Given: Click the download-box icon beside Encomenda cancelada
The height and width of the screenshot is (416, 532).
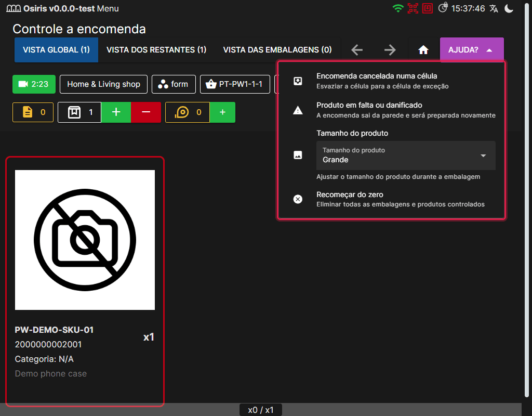Looking at the screenshot, I should (x=298, y=81).
